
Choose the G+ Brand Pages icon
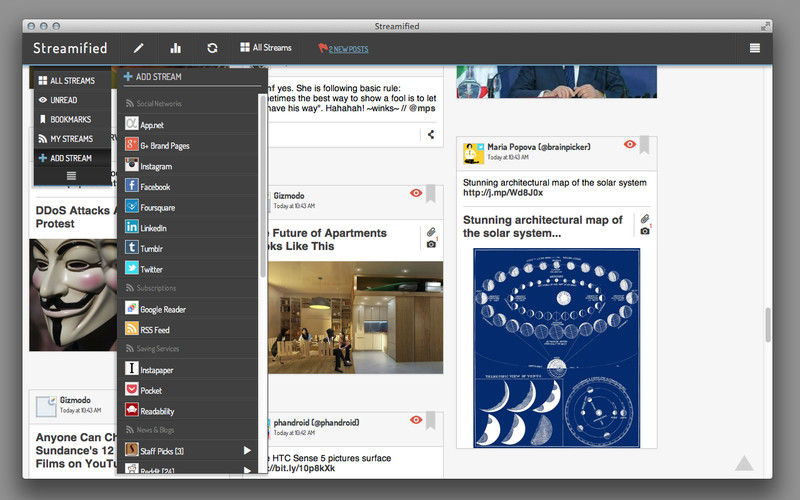point(132,144)
